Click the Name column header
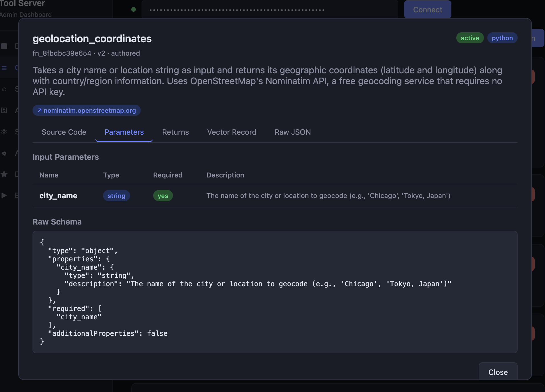The width and height of the screenshot is (545, 392). [49, 175]
